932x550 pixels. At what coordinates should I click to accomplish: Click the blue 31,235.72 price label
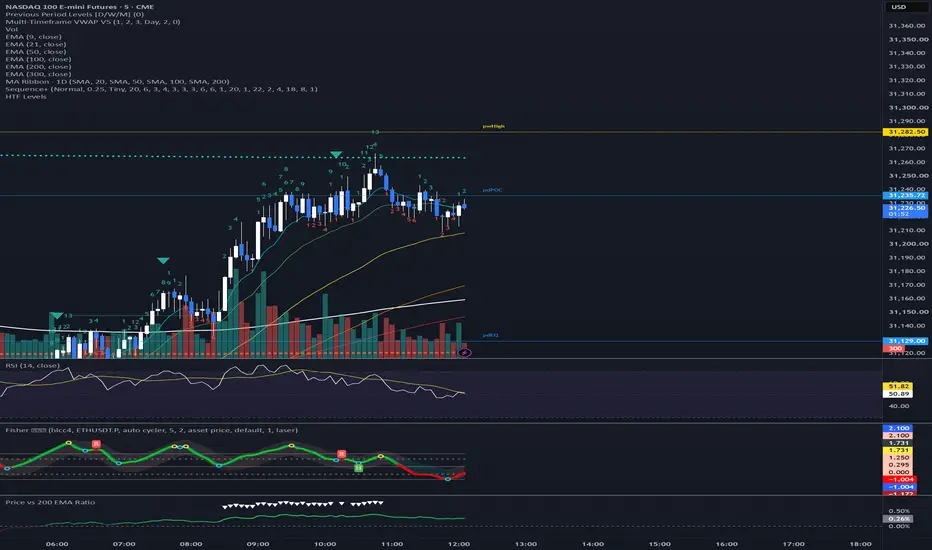tap(905, 195)
